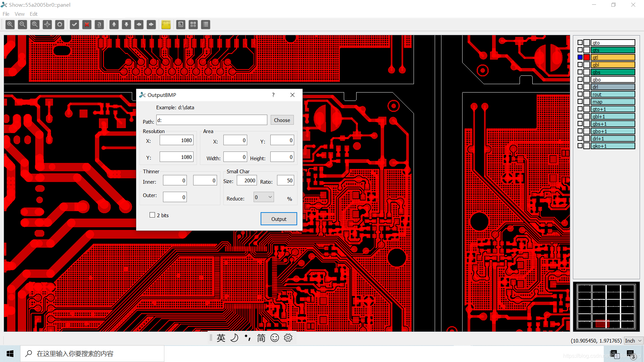Click the four-squares grid view icon
Screen dimensions: 644x362
click(193, 24)
